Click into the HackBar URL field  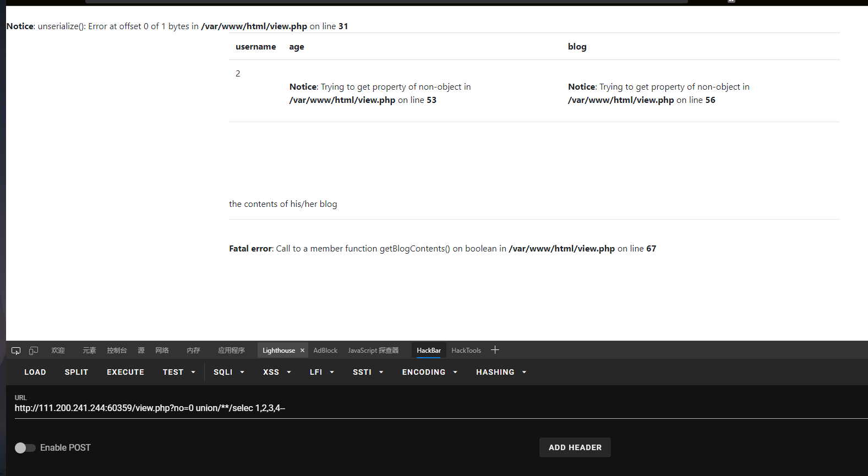(440, 408)
